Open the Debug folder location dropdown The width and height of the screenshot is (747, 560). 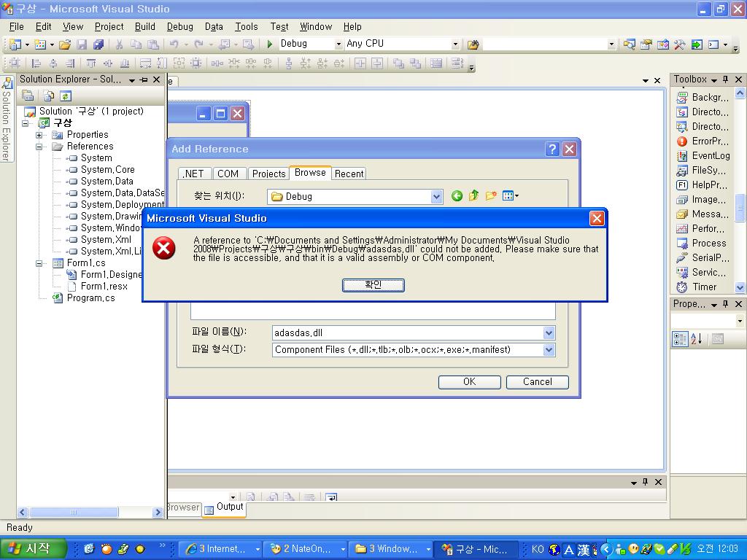(x=436, y=196)
